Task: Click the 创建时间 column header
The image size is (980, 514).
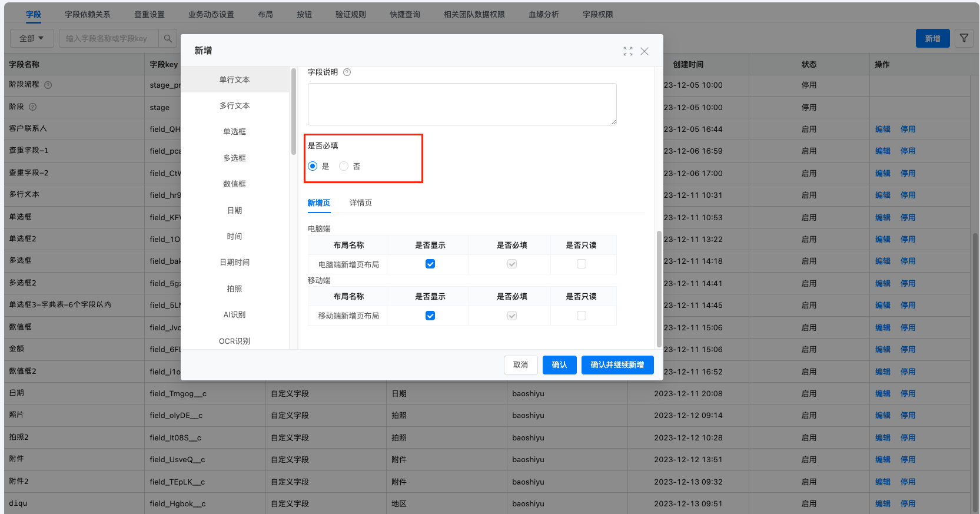Action: 688,64
